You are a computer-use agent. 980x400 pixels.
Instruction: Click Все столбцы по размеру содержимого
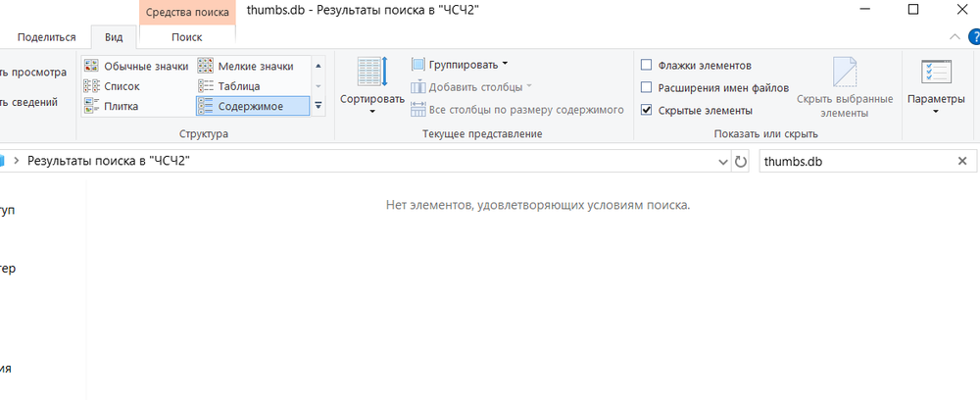click(517, 110)
